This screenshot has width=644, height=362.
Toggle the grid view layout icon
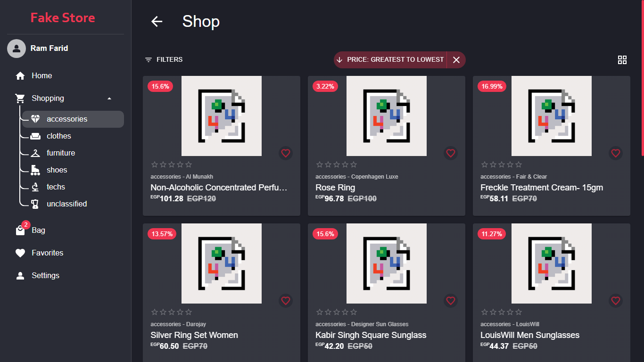pos(622,60)
